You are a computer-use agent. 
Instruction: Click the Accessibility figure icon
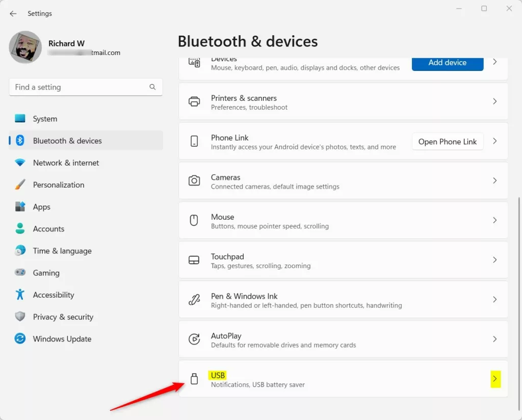20,294
